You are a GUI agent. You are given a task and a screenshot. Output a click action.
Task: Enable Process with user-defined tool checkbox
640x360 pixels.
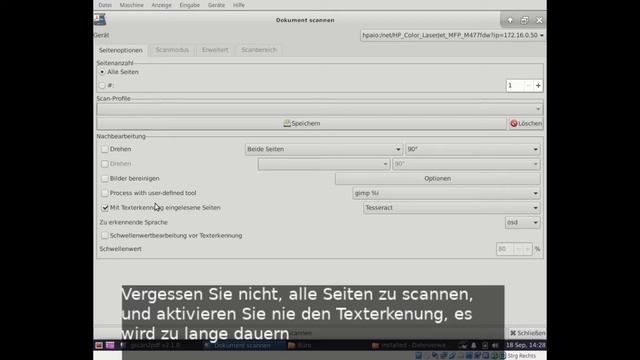(x=105, y=193)
